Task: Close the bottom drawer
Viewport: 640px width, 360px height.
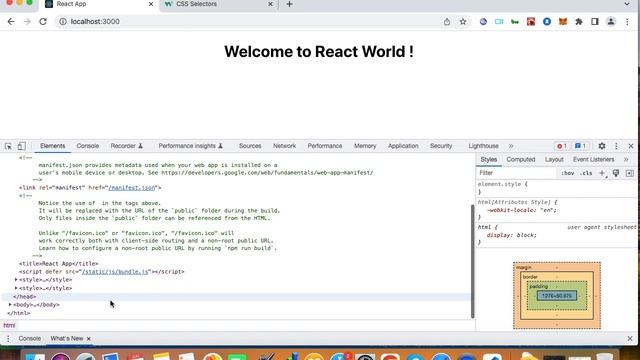Action: [x=630, y=338]
